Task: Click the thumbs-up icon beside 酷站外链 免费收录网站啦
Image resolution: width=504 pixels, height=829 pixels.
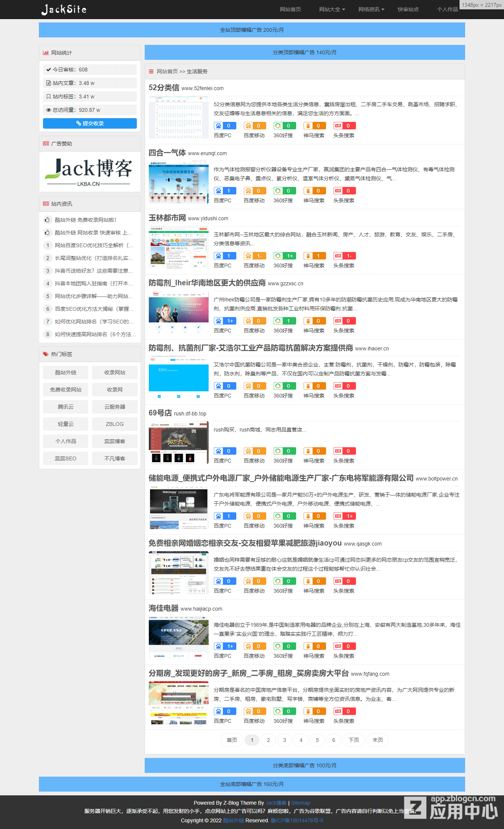Action: pyautogui.click(x=47, y=220)
